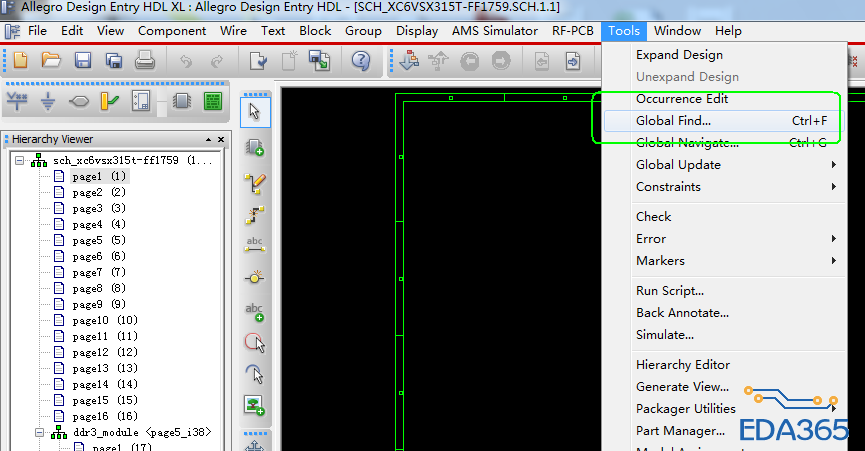This screenshot has height=451, width=865.
Task: Click the Next Page toolbar icon
Action: click(x=573, y=61)
